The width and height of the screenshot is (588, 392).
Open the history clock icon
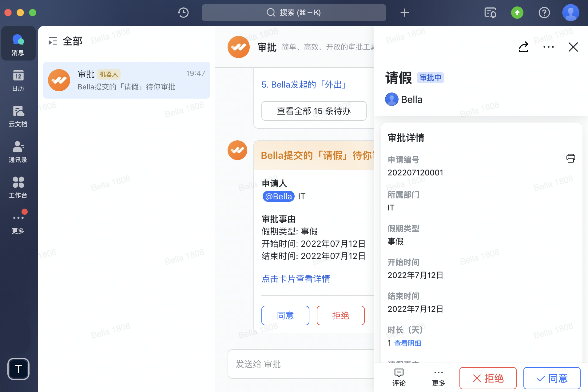click(x=183, y=13)
